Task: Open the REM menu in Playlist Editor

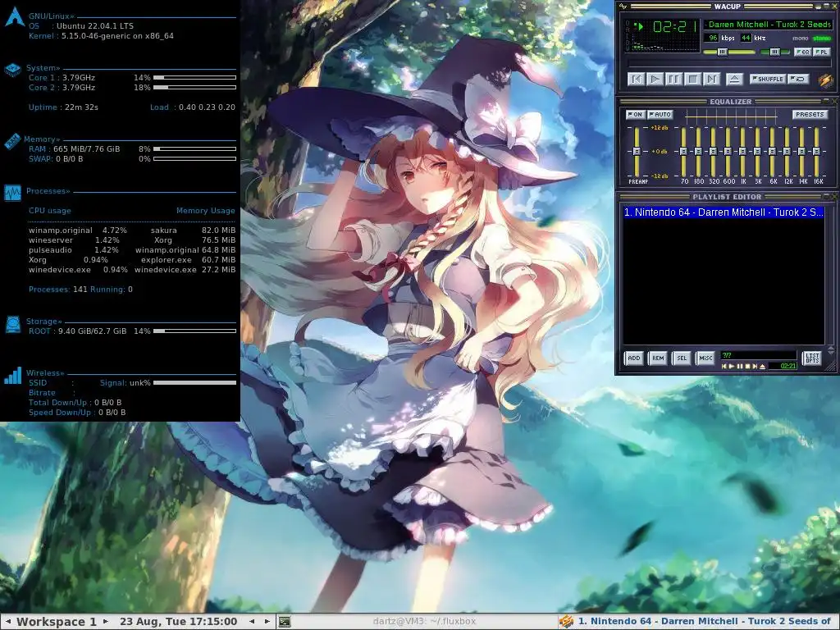Action: 658,358
